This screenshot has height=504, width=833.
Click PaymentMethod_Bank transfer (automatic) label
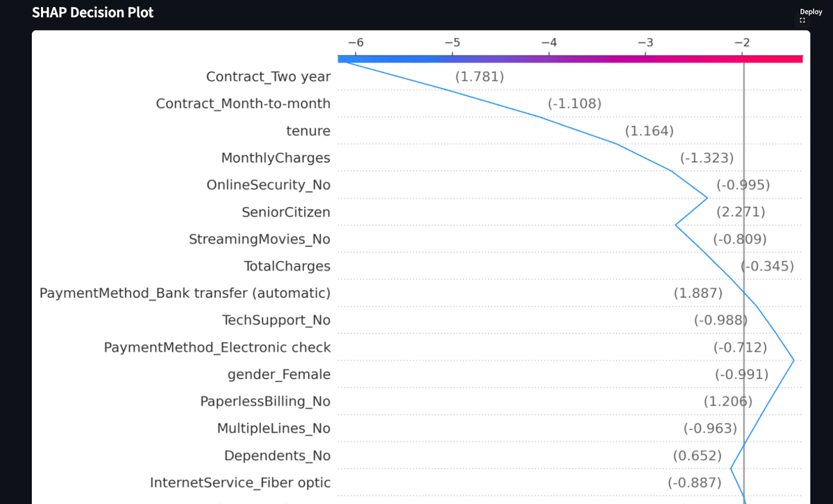click(x=185, y=293)
